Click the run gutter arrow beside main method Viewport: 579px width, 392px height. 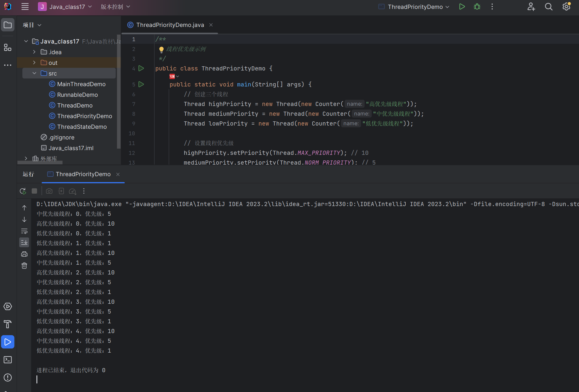[141, 84]
